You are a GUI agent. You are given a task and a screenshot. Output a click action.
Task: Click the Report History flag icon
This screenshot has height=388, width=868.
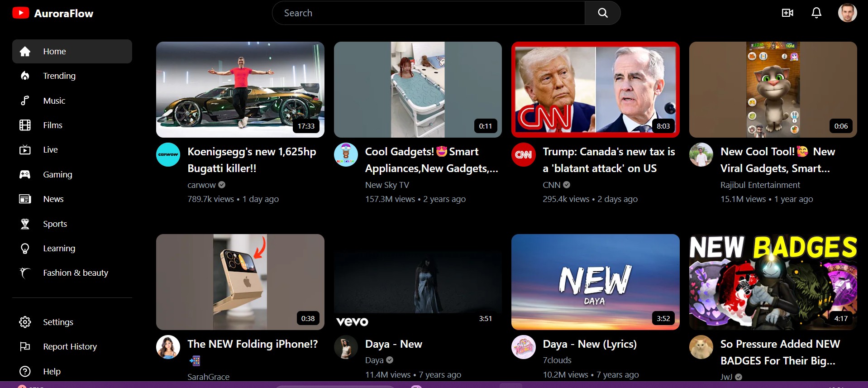tap(25, 347)
